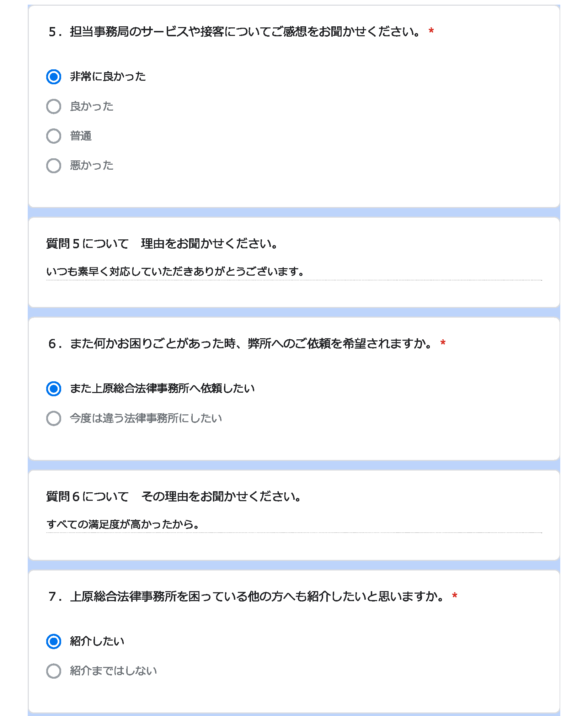Choose 今度は違う法律事務所にしたい option
The image size is (588, 716).
[54, 418]
